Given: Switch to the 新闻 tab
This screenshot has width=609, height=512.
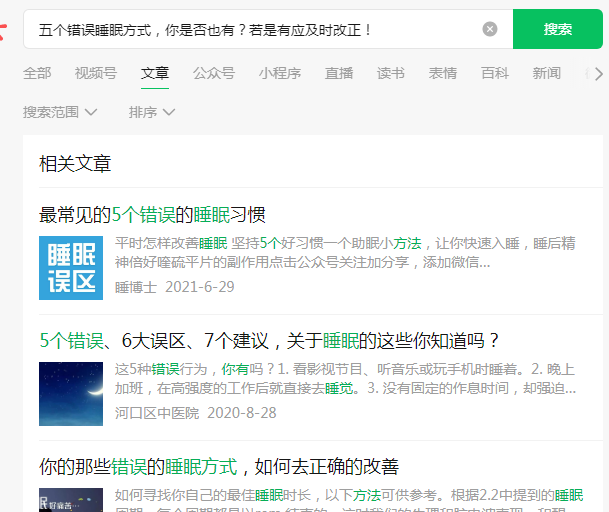Looking at the screenshot, I should tap(547, 73).
